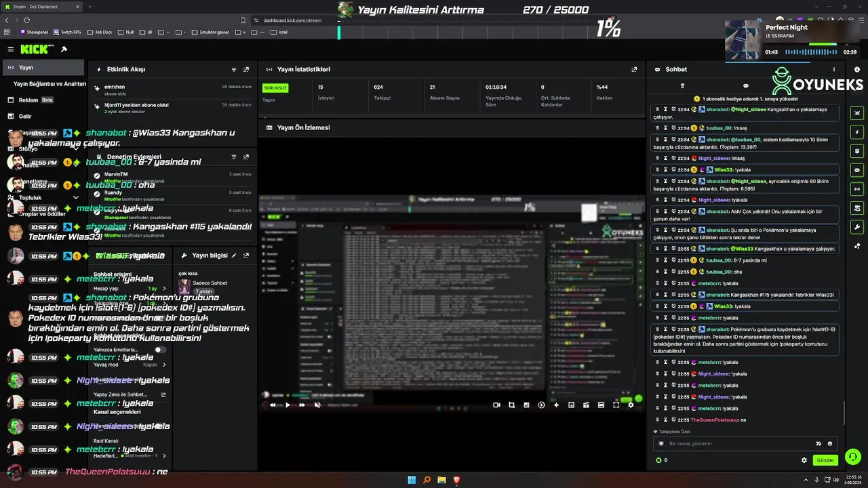
Task: Expand Hesap yaşı setting chevron
Action: click(x=164, y=289)
